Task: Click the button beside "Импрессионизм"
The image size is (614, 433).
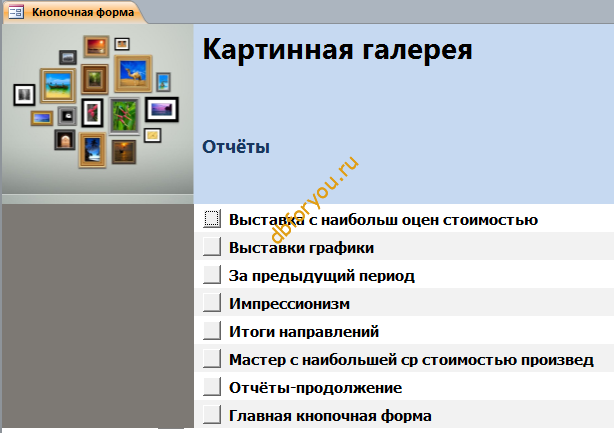Action: click(212, 303)
